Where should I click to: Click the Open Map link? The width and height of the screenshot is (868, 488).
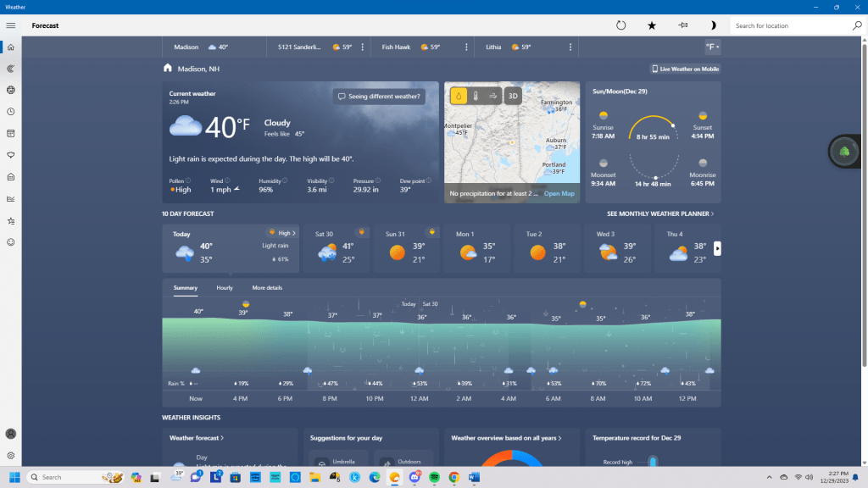(559, 194)
